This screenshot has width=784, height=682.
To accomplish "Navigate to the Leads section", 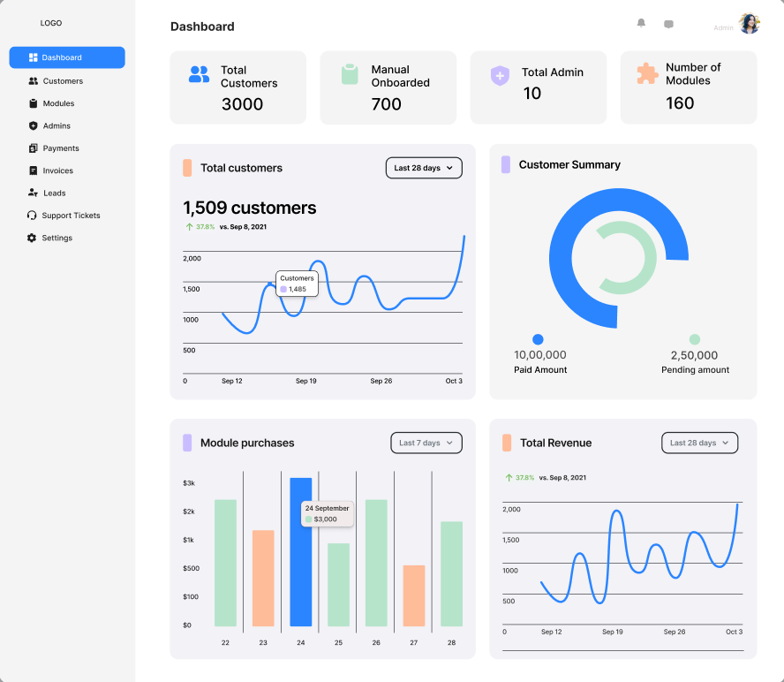I will (x=55, y=193).
